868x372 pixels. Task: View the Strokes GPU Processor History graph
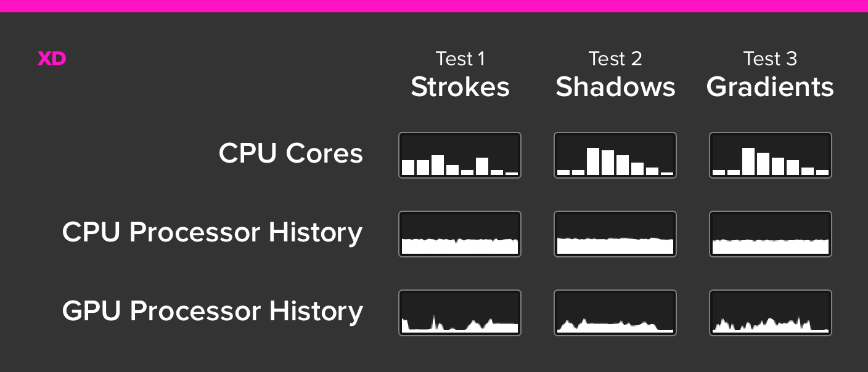tap(460, 313)
